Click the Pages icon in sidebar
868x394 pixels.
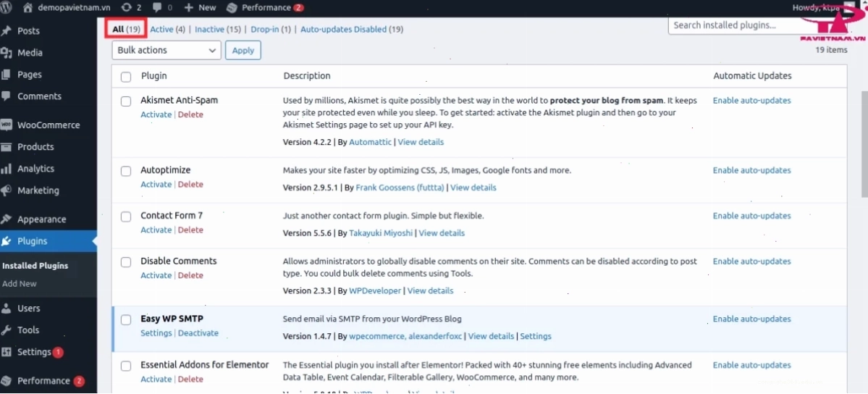click(x=7, y=75)
